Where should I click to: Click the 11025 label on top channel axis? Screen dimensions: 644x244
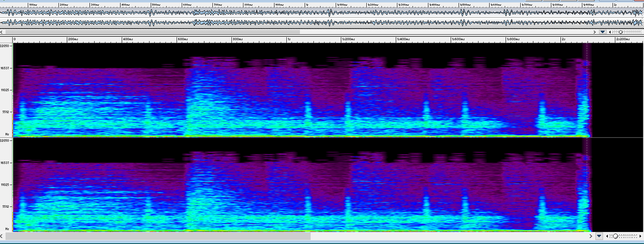[x=5, y=90]
